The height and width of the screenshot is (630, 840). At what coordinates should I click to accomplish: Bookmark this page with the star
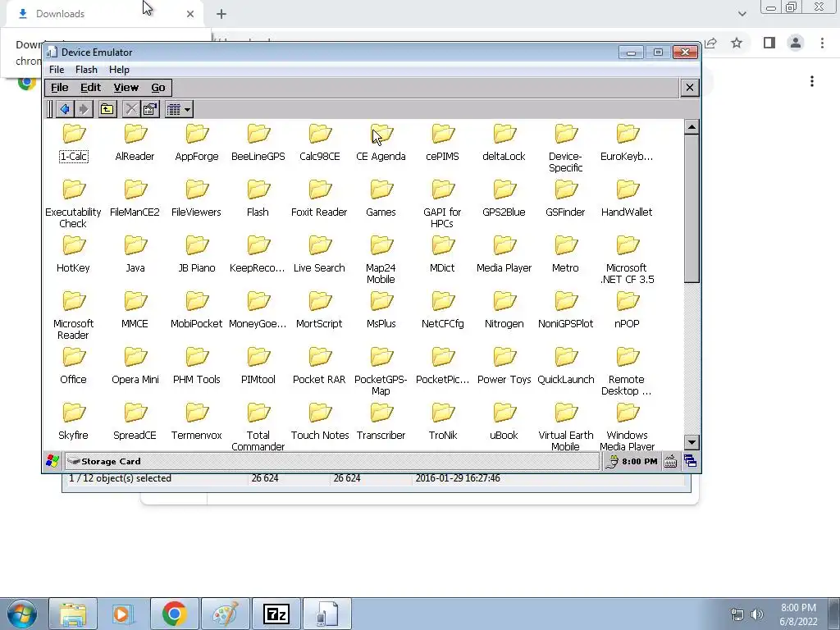737,43
